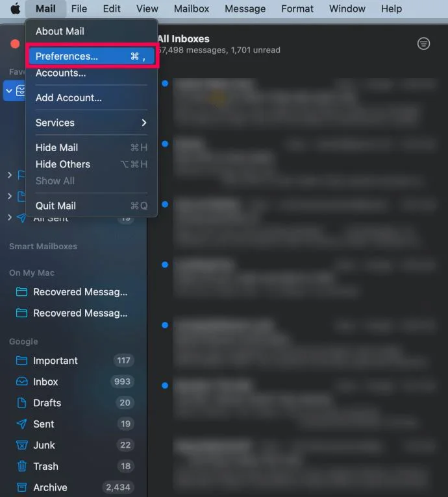Select the On My Mac section header
Image resolution: width=448 pixels, height=497 pixels.
tap(32, 273)
